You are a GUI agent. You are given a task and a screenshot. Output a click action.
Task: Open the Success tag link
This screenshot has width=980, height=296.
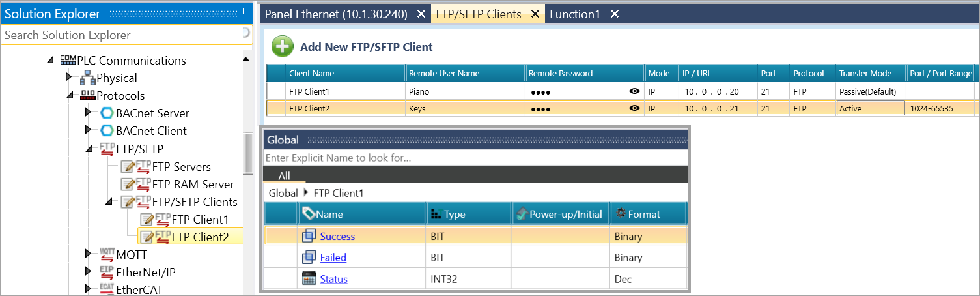pyautogui.click(x=337, y=236)
